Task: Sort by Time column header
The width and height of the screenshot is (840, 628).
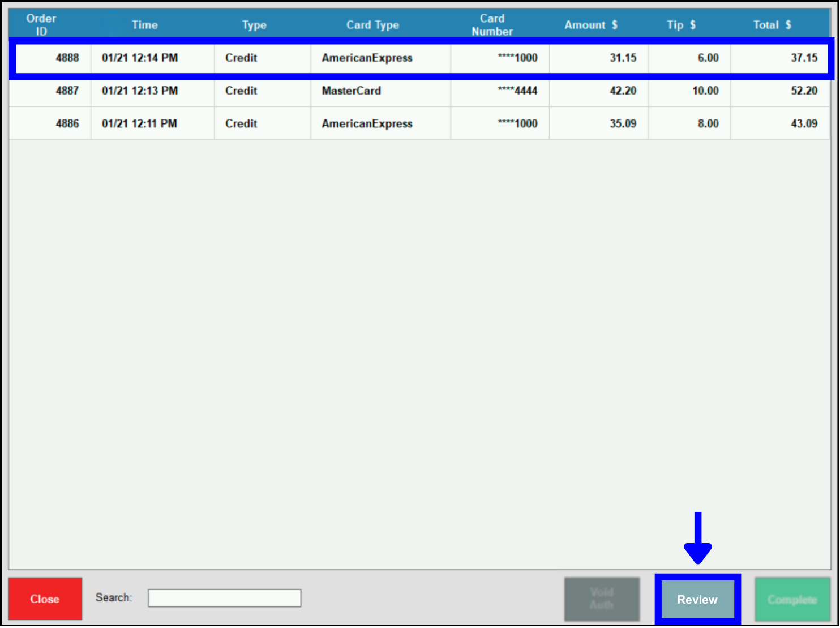Action: click(145, 25)
